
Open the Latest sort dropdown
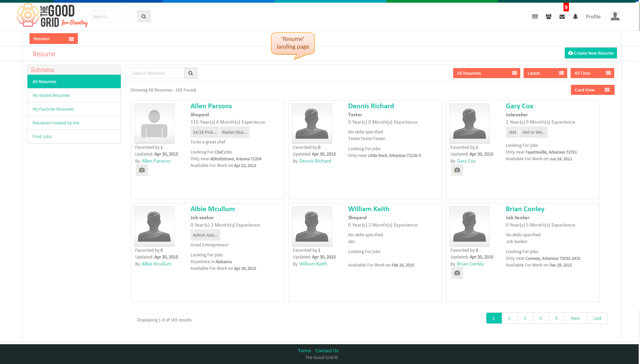[x=545, y=73]
